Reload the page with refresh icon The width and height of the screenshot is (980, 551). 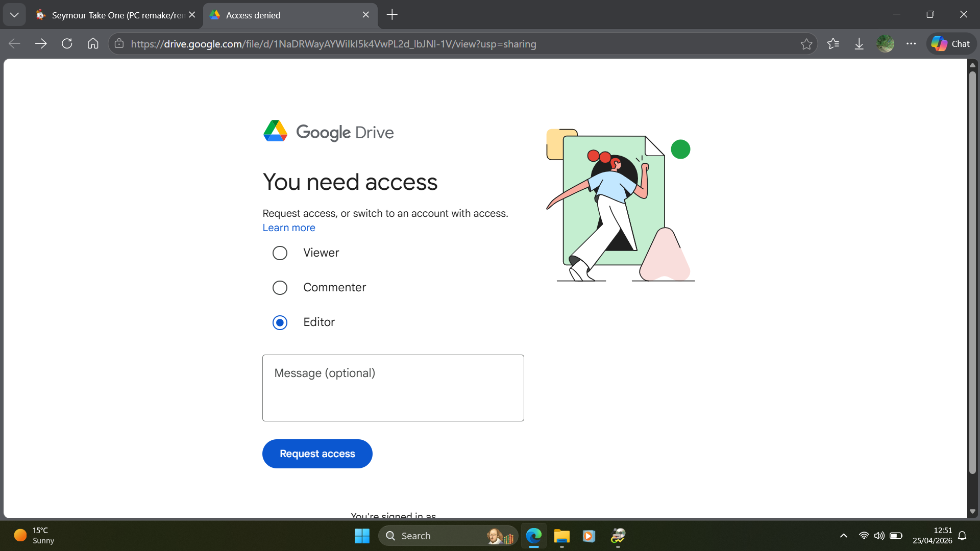point(67,44)
